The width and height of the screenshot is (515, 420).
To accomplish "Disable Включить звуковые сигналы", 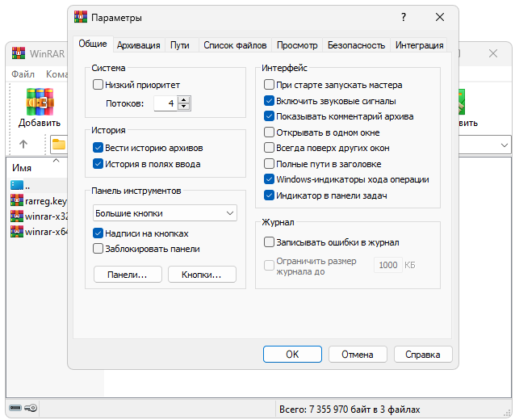I will pyautogui.click(x=269, y=101).
